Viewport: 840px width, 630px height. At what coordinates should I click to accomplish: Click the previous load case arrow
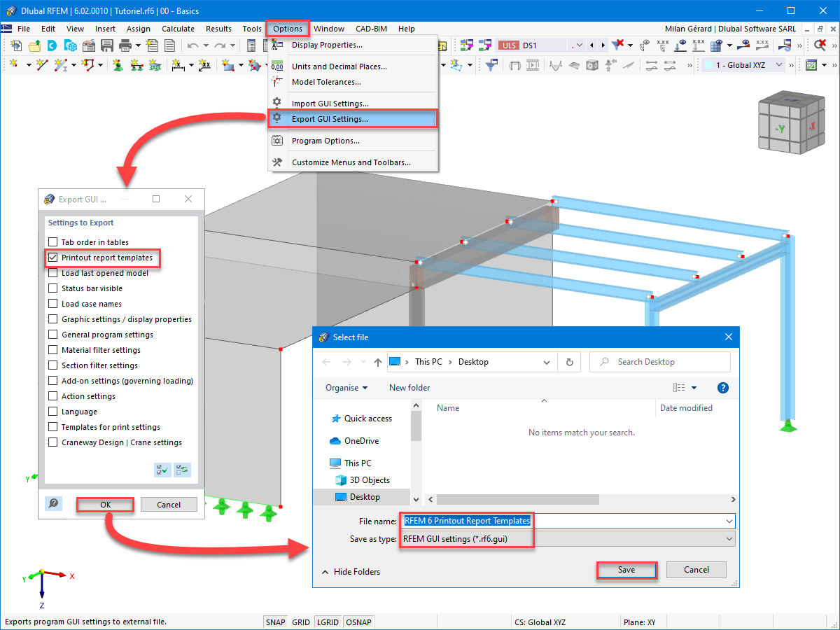coord(592,45)
